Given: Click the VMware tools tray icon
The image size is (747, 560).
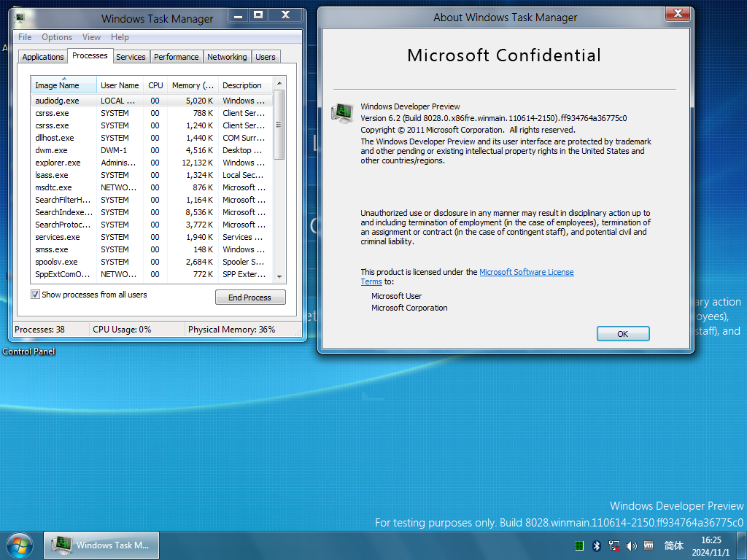Looking at the screenshot, I should (649, 545).
